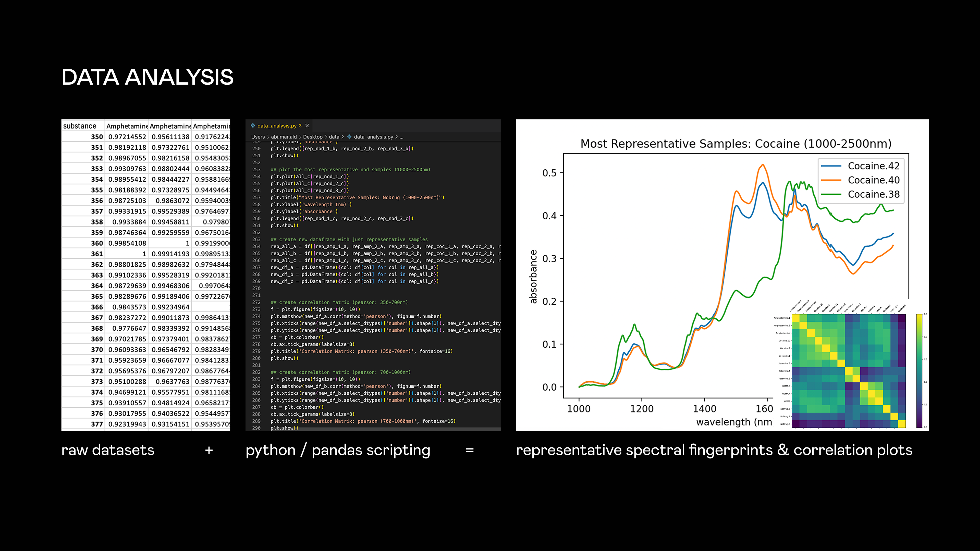Select the first Amphetamine column header
980x551 pixels.
click(127, 126)
